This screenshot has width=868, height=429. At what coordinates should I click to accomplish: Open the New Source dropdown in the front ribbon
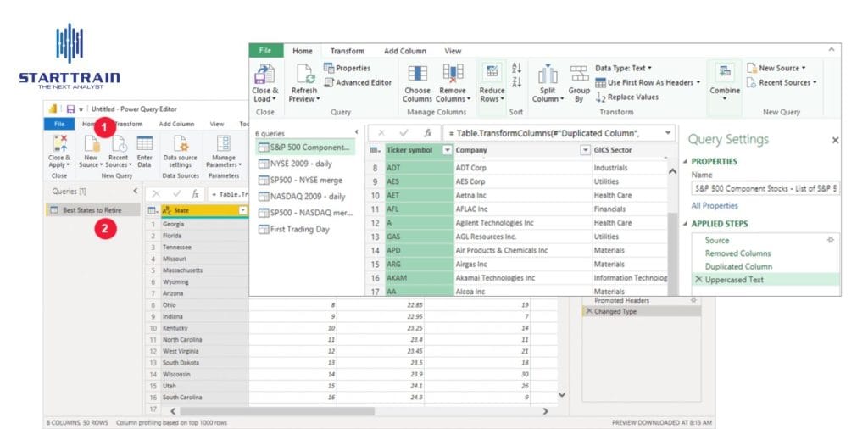(x=776, y=68)
